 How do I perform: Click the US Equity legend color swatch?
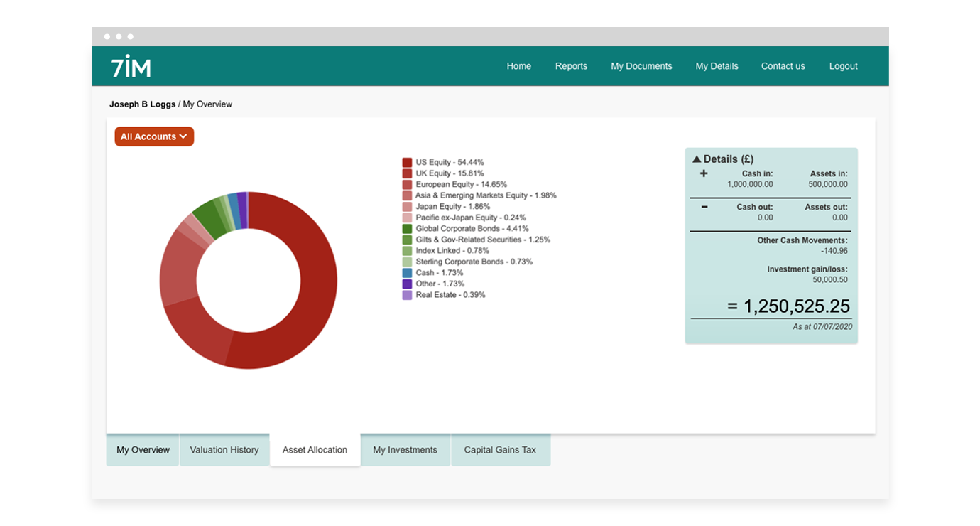click(407, 163)
